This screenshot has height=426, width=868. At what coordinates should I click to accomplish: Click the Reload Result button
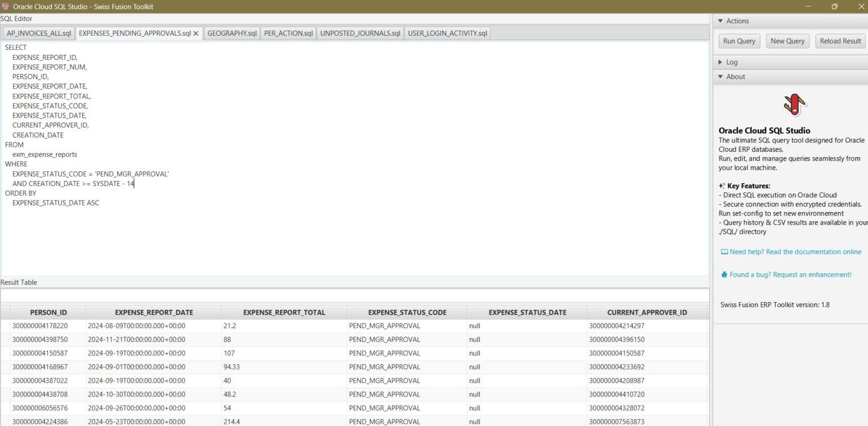click(x=840, y=41)
